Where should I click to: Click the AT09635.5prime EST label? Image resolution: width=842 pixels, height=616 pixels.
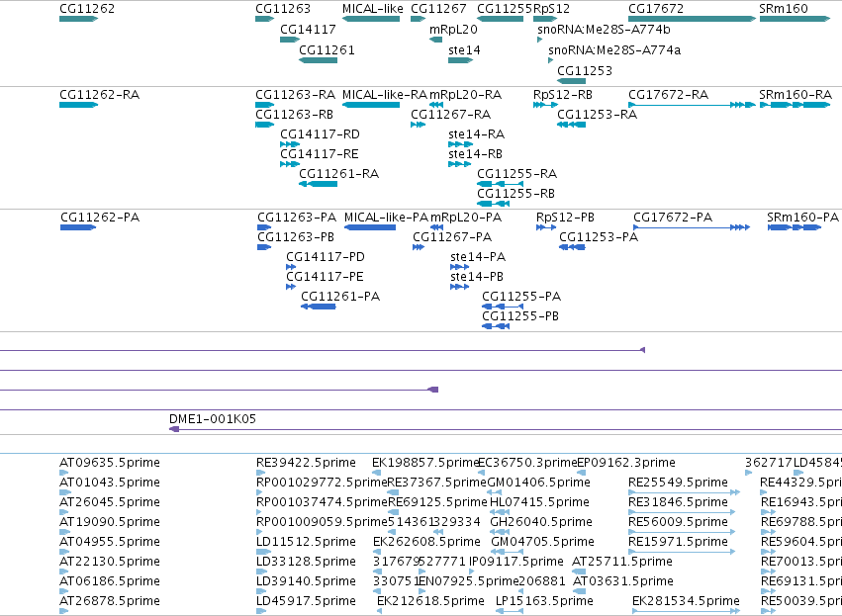(110, 463)
